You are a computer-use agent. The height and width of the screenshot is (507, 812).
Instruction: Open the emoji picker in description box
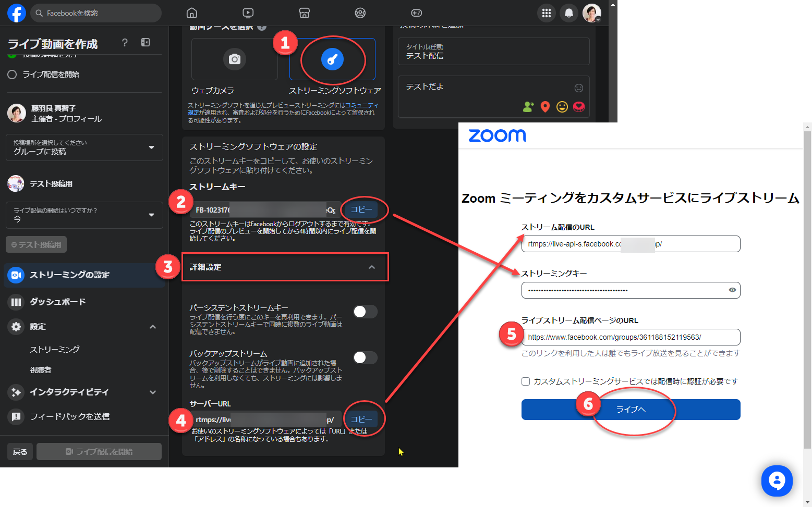[579, 88]
